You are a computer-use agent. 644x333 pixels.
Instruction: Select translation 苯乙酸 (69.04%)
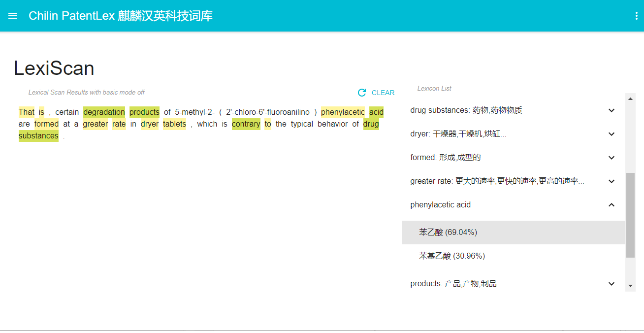[514, 233]
